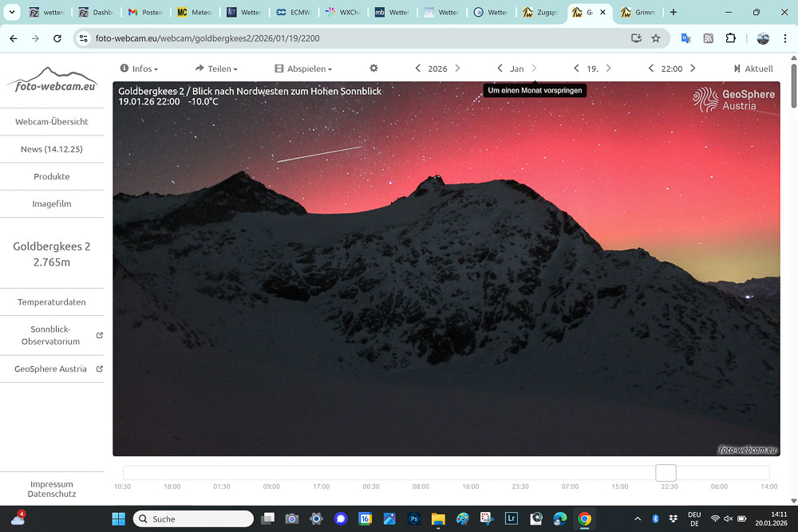The height and width of the screenshot is (532, 798).
Task: Switch to the Gmail Posteingang tab
Action: point(145,13)
